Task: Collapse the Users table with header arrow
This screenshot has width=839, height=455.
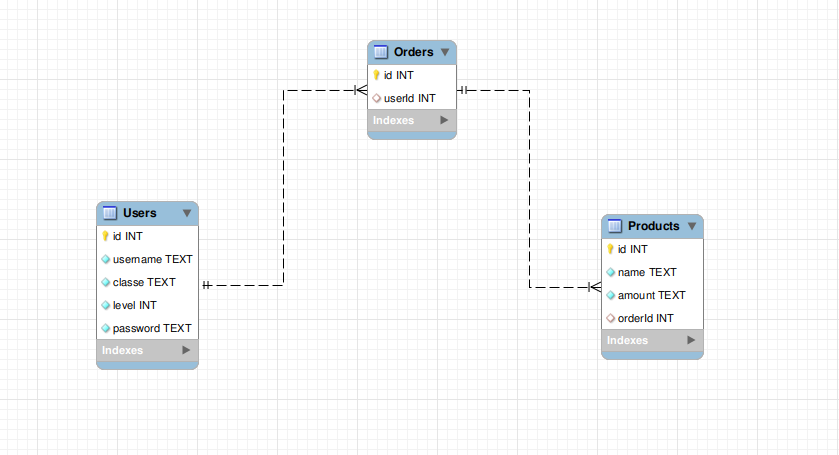Action: click(187, 213)
